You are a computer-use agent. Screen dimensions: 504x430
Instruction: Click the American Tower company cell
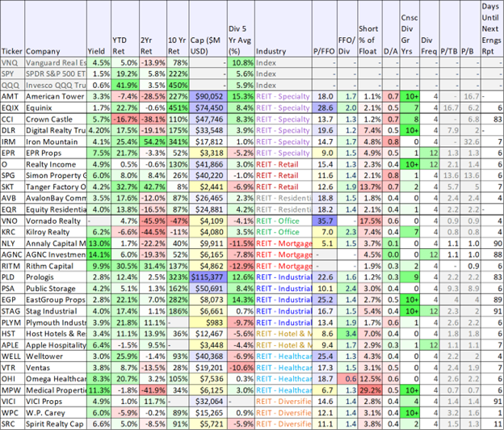pyautogui.click(x=56, y=96)
